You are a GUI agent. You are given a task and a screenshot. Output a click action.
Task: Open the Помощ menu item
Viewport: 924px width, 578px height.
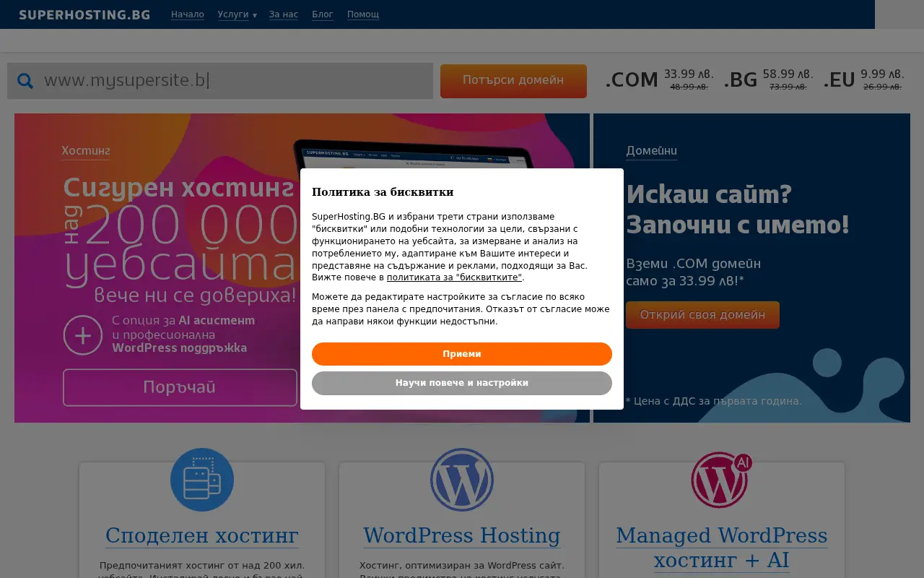[363, 14]
